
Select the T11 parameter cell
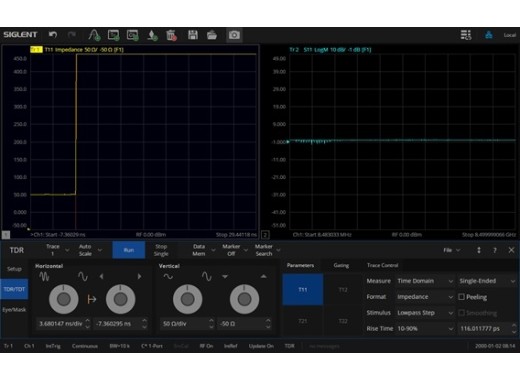[303, 289]
